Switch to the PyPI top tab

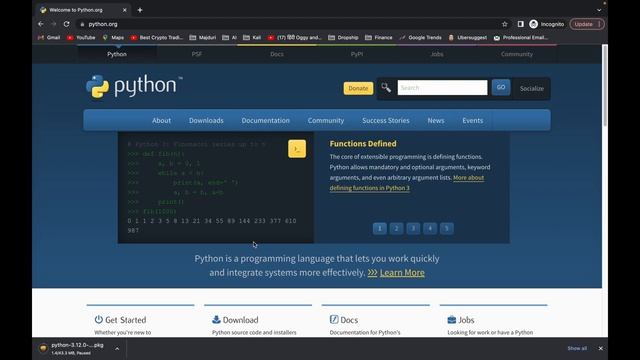(357, 54)
